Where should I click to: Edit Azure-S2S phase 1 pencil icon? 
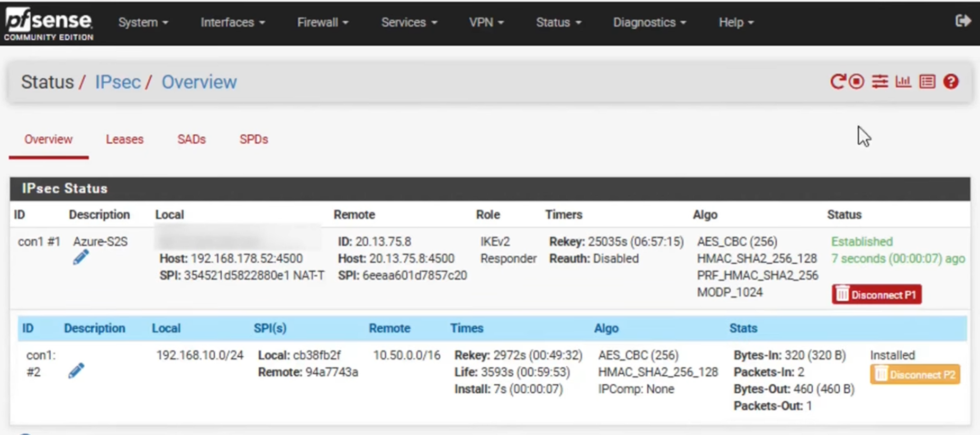(80, 258)
